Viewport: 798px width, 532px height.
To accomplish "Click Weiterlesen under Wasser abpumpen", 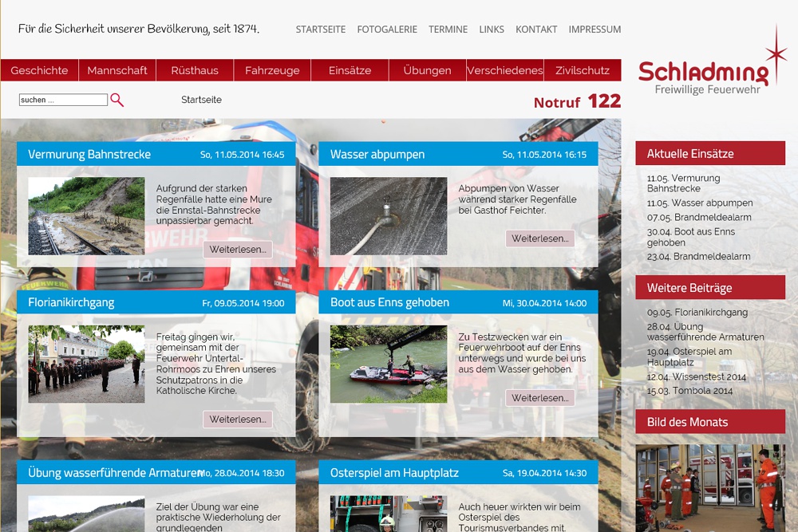I will (x=540, y=238).
